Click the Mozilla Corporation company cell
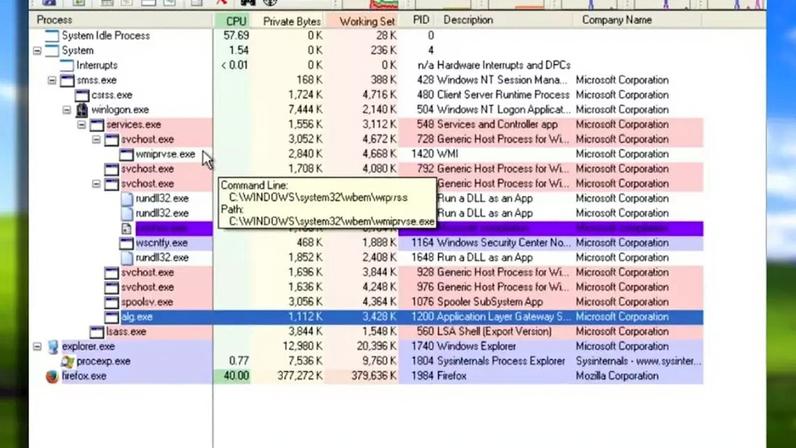The width and height of the screenshot is (796, 448). pos(617,376)
